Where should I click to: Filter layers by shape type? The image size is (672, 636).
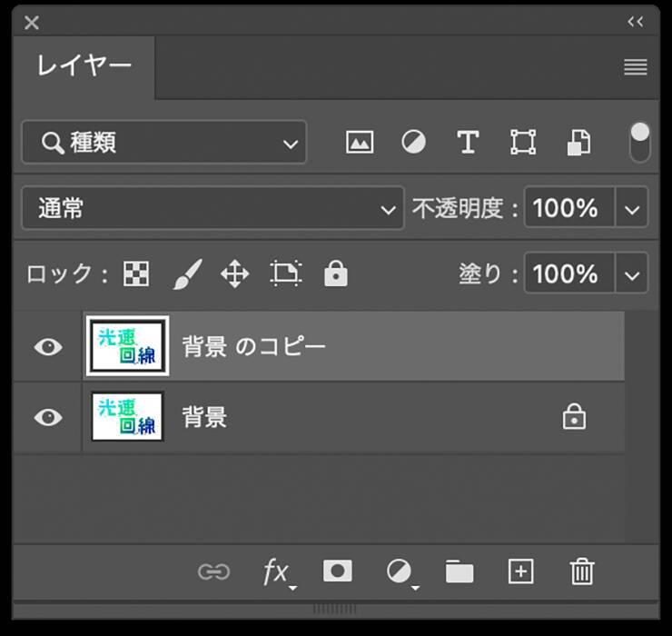(523, 143)
